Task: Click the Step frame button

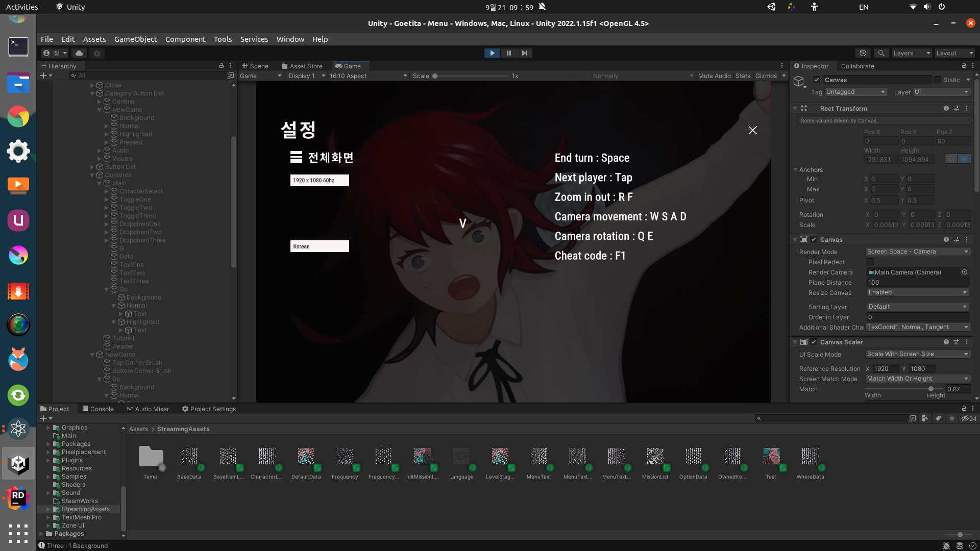Action: (x=525, y=53)
